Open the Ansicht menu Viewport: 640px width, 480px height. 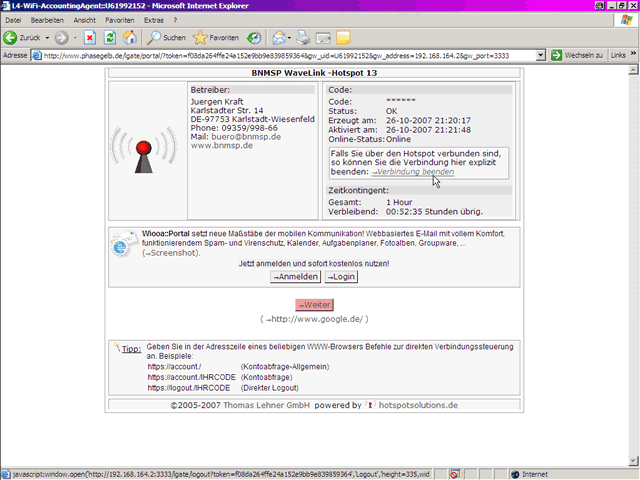pos(84,20)
